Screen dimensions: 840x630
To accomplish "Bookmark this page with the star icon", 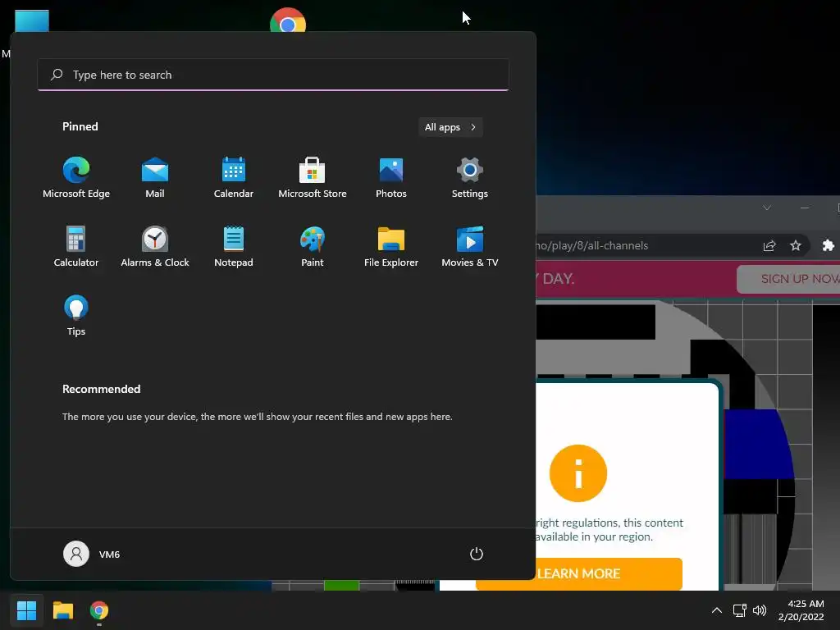I will pyautogui.click(x=796, y=246).
